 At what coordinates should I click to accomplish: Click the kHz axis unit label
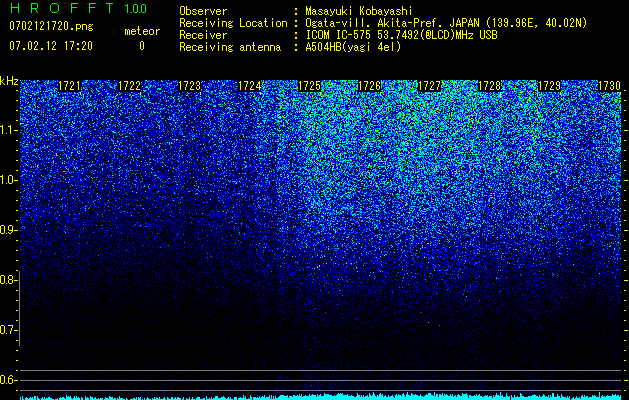(9, 81)
